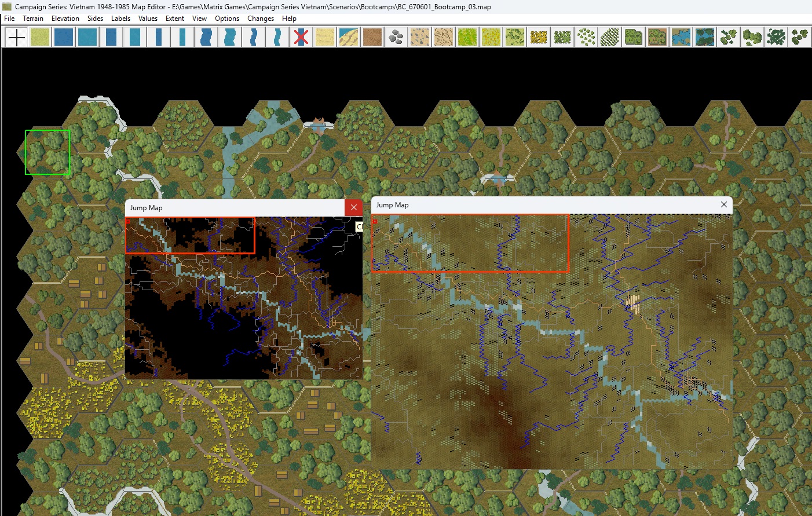
Task: Select the scattered green bushes tile
Action: pos(586,37)
